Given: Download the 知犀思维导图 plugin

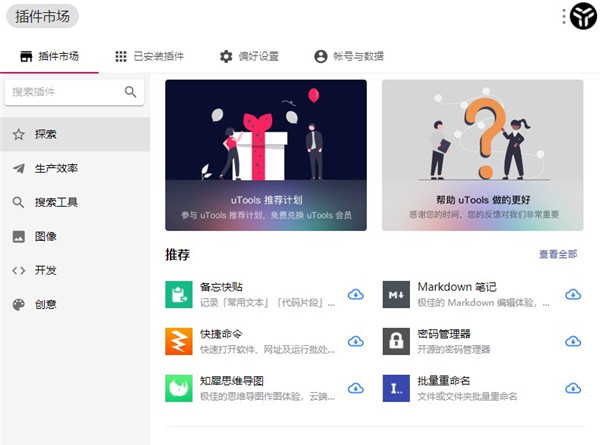Looking at the screenshot, I should [x=356, y=388].
